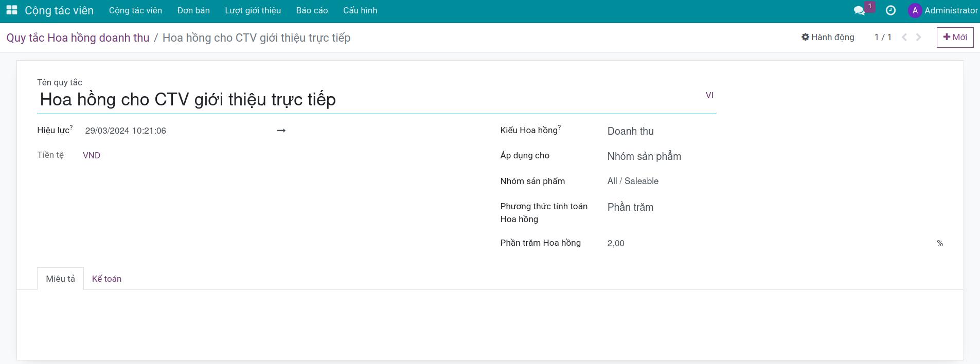This screenshot has width=980, height=364.
Task: Open the Đơn bán menu
Action: (x=193, y=10)
